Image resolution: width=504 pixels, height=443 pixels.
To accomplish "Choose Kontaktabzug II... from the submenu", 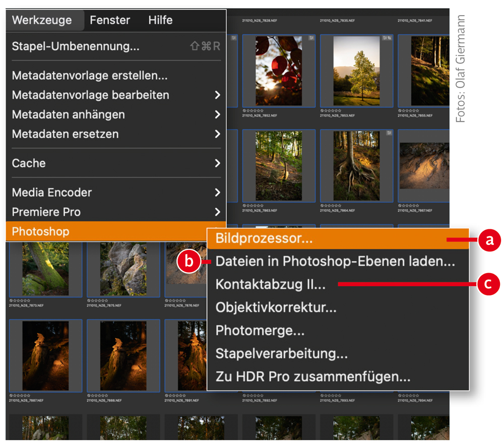I will click(x=338, y=285).
